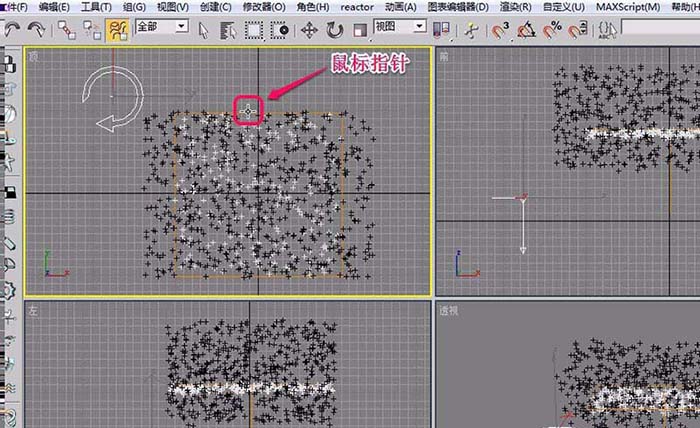This screenshot has height=428, width=700.
Task: Open the 组(G) menu
Action: [x=134, y=7]
